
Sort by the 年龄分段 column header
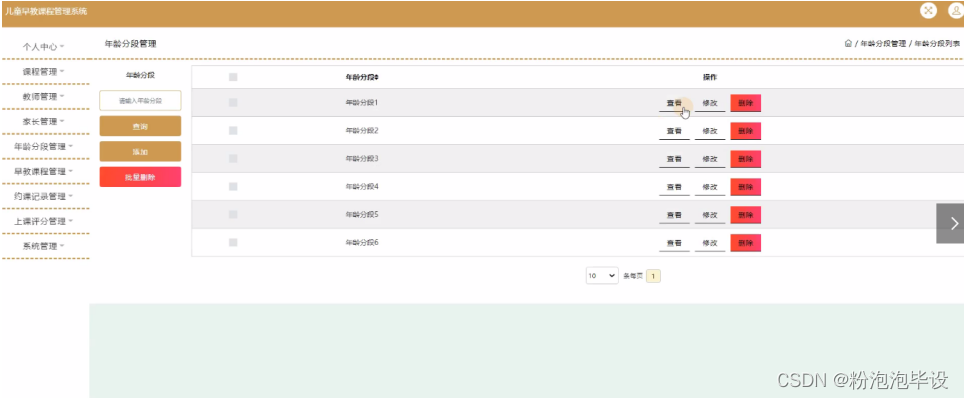point(363,77)
